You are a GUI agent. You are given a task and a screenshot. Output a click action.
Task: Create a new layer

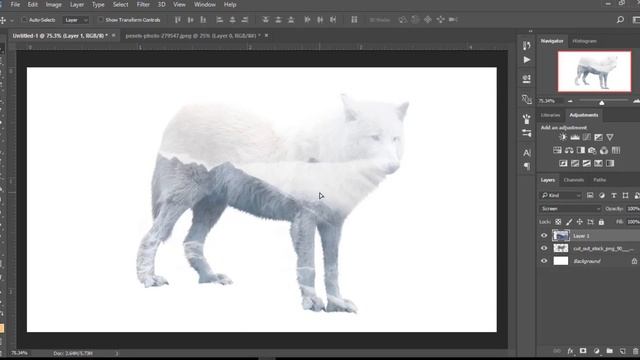click(x=622, y=351)
